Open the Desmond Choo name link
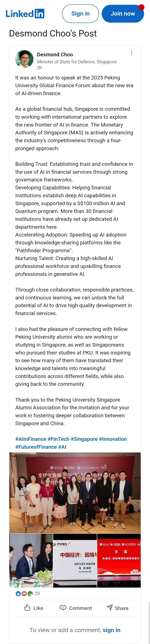The image size is (150, 644). coord(55,54)
